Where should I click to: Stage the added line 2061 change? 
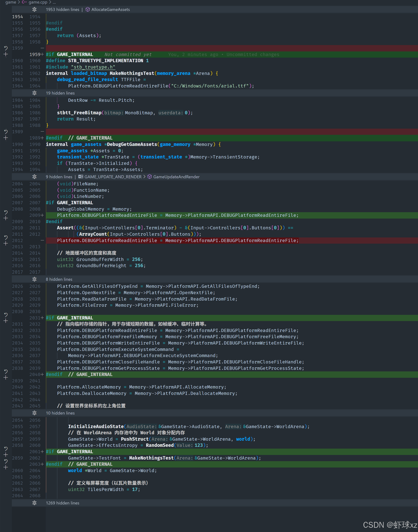click(6, 455)
